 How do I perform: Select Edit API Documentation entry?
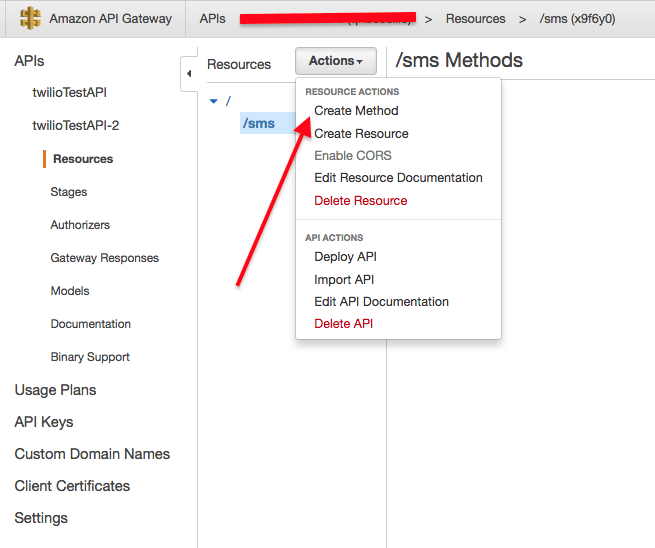click(x=381, y=302)
